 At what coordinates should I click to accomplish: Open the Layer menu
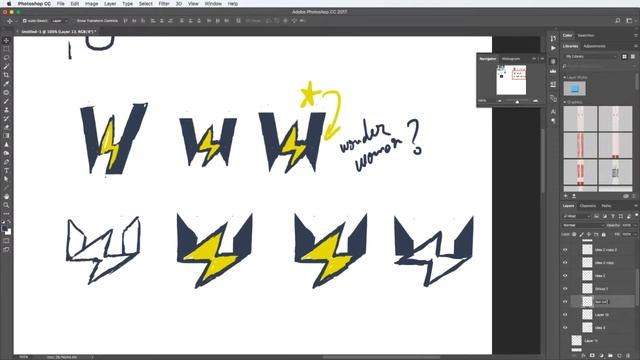pyautogui.click(x=110, y=4)
